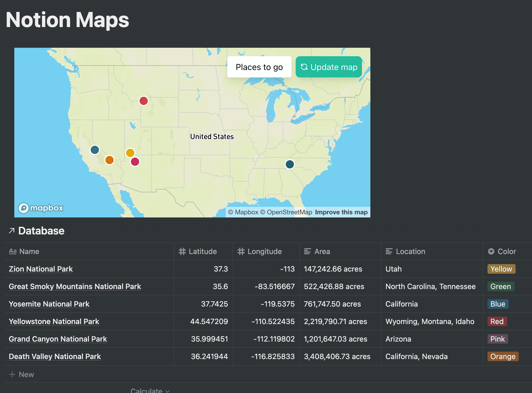Open the Area column header menu

[x=340, y=251]
